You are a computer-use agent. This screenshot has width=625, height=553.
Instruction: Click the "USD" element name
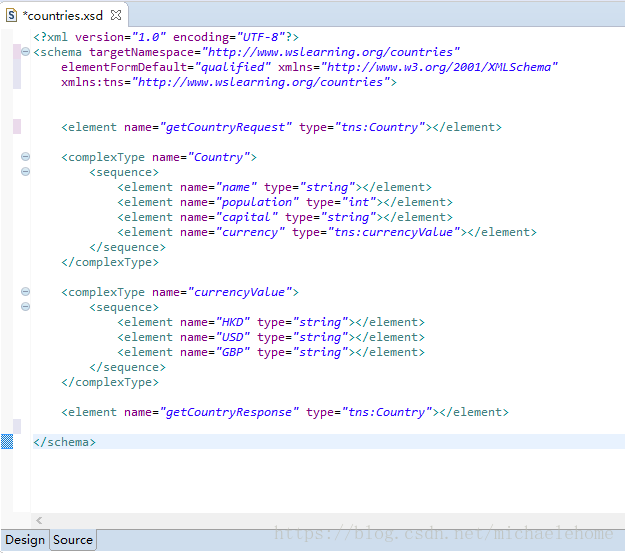tap(232, 337)
